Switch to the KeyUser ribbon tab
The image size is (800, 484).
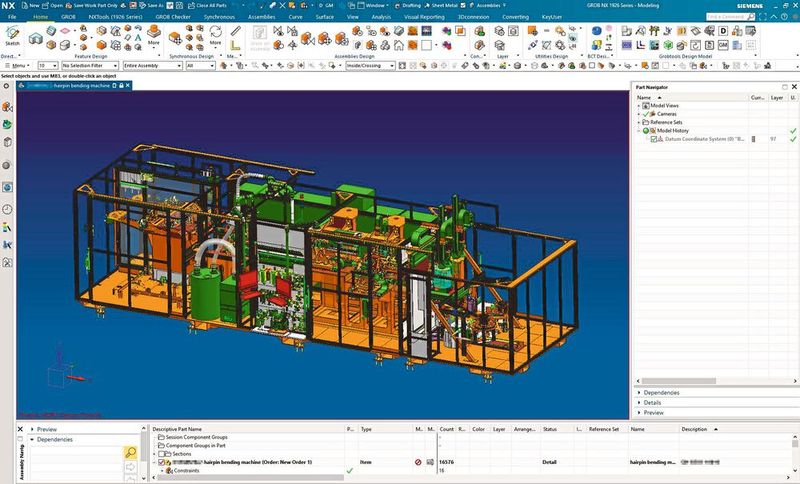[x=552, y=17]
